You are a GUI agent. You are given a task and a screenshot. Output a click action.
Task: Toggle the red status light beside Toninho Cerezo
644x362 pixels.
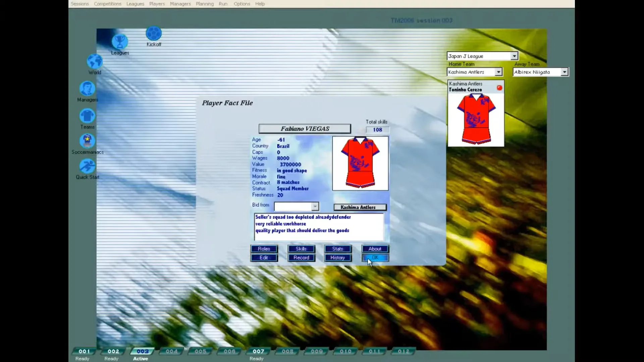499,87
